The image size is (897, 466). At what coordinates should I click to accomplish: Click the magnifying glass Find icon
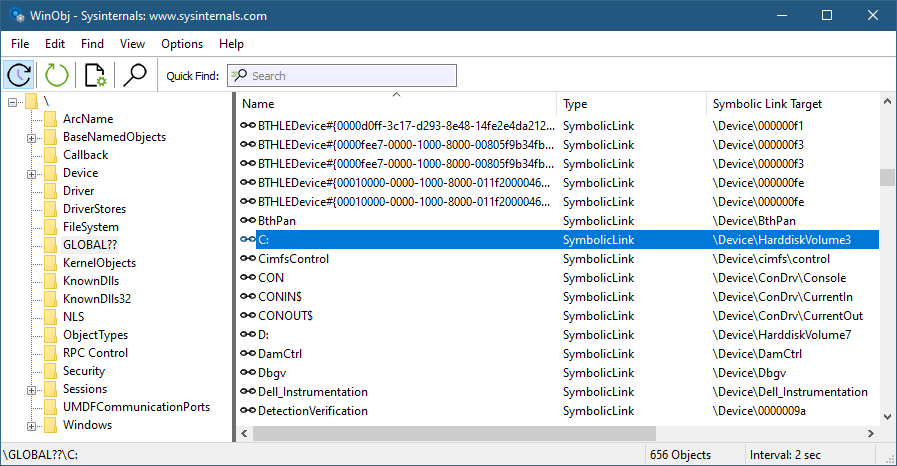point(135,75)
